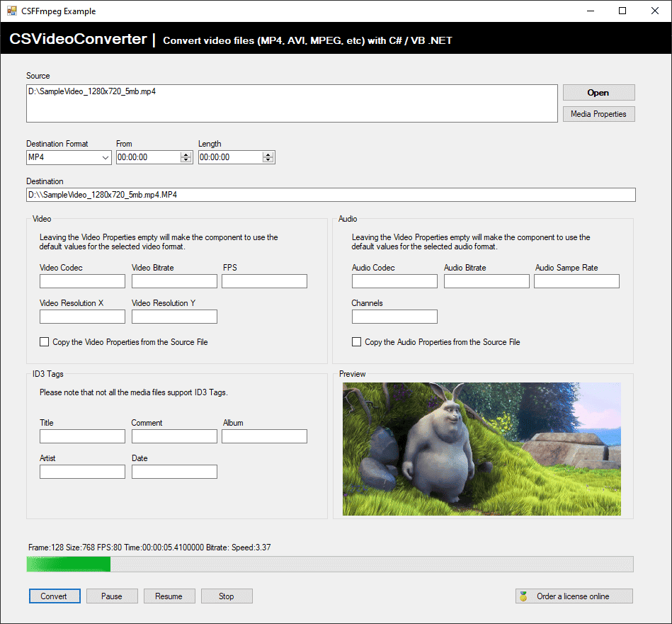Screen dimensions: 672x624
Task: Pause the current conversion
Action: [x=111, y=596]
